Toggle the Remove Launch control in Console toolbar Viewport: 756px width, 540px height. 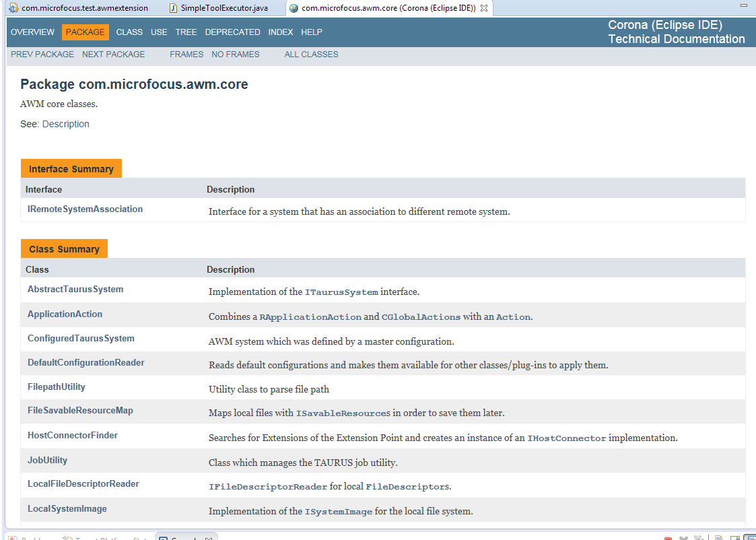click(683, 536)
